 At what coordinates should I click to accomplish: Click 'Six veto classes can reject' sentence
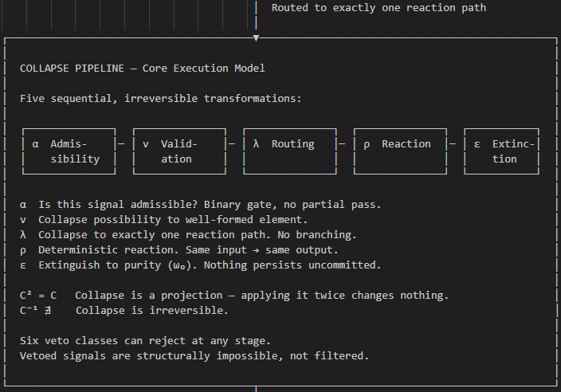click(145, 341)
